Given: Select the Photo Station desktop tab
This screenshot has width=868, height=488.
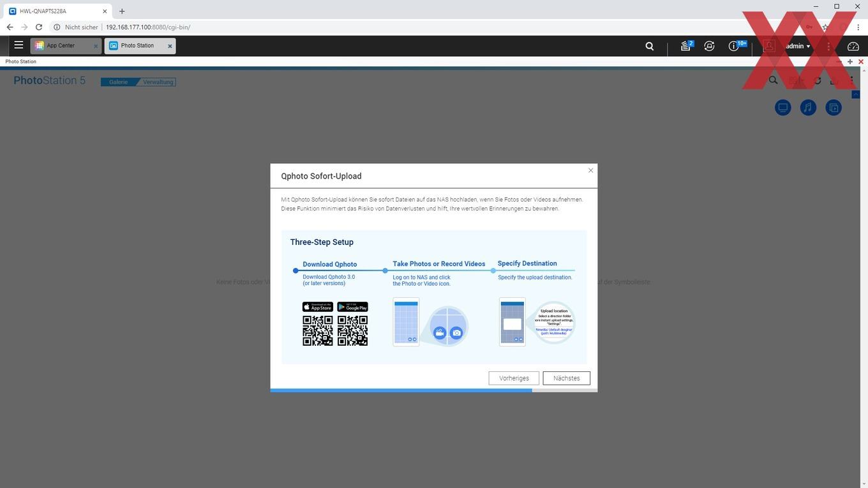Looking at the screenshot, I should [137, 46].
